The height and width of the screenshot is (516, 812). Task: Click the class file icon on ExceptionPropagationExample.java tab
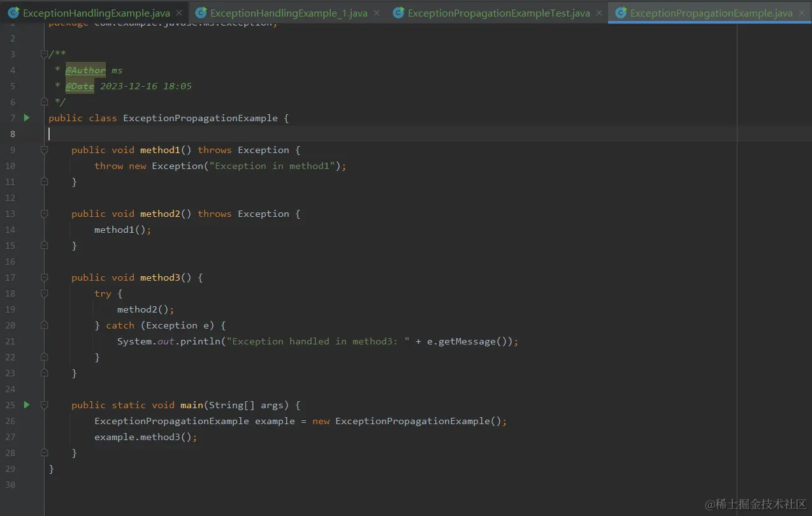pyautogui.click(x=621, y=13)
